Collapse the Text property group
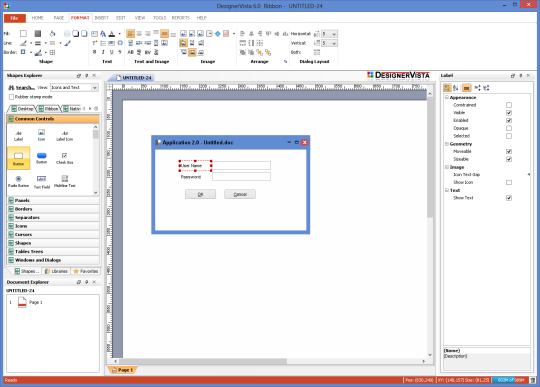Image resolution: width=540 pixels, height=387 pixels. (x=447, y=190)
